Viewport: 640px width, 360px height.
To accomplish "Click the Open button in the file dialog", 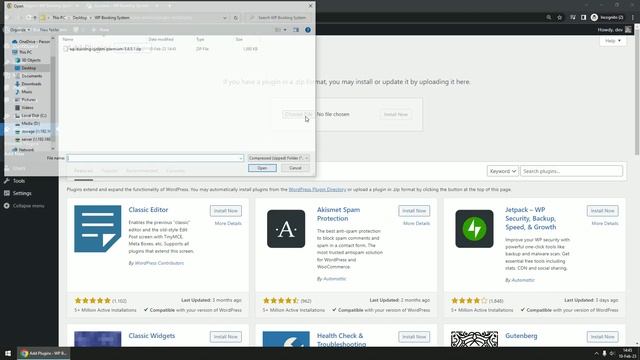I will coord(262,168).
